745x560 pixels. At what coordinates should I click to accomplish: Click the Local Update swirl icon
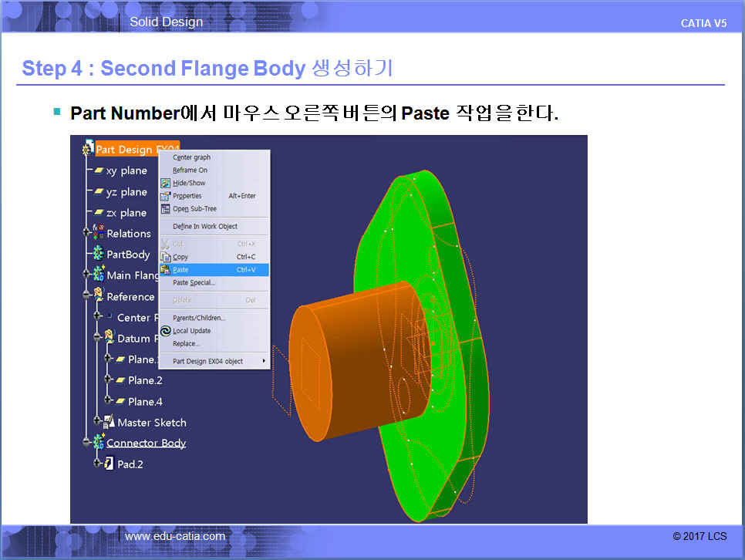pos(165,331)
